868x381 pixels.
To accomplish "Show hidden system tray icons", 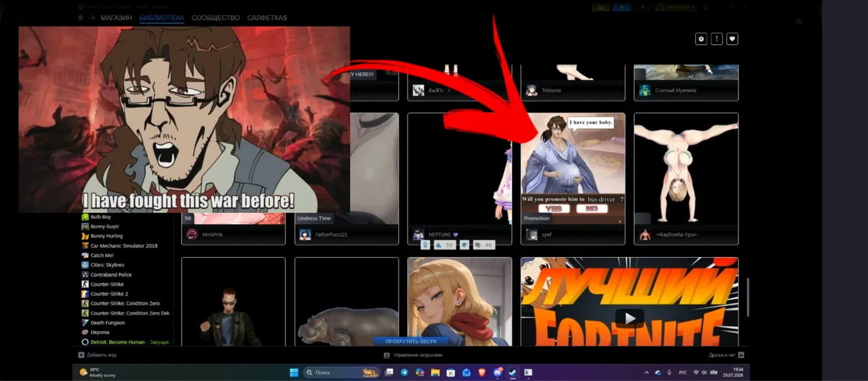I will click(x=646, y=372).
